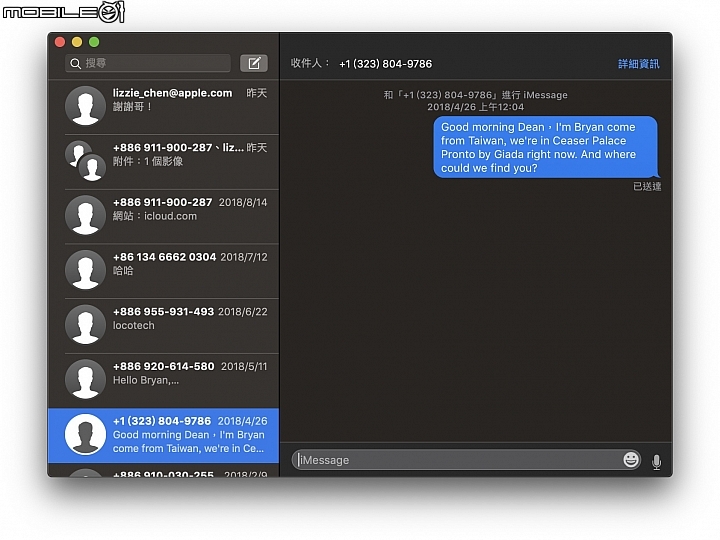This screenshot has width=720, height=540.
Task: Click avatar of lizzie_chen@apple.com conversation
Action: tap(85, 106)
